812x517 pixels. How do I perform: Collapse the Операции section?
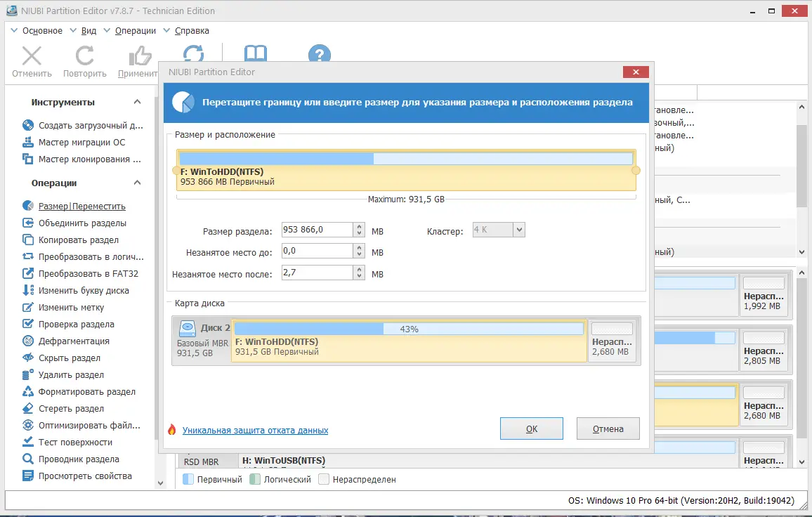[x=137, y=183]
